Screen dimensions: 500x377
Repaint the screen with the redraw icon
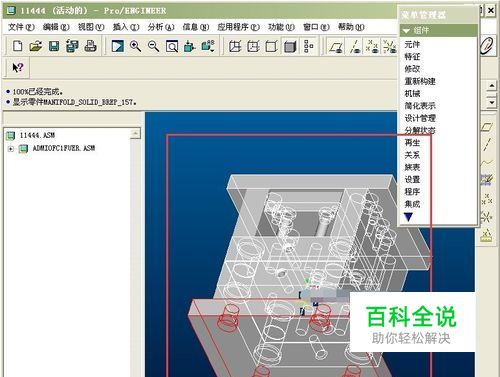click(118, 46)
